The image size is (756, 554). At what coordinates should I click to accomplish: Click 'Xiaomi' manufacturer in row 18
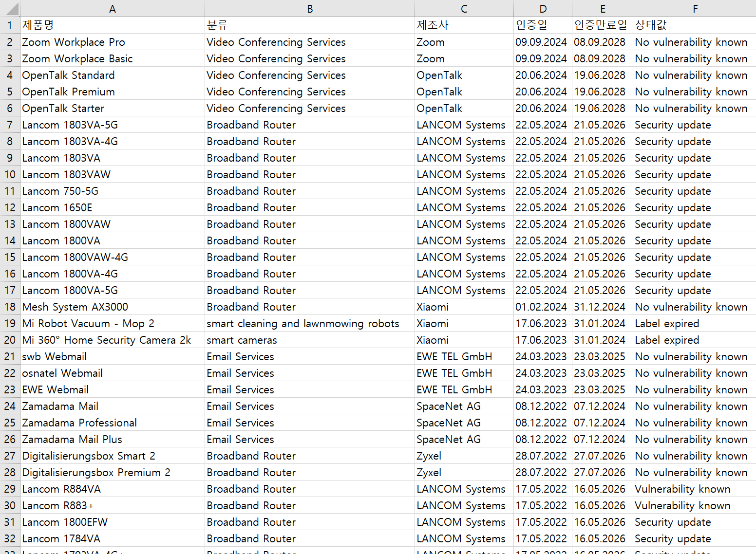(x=464, y=307)
